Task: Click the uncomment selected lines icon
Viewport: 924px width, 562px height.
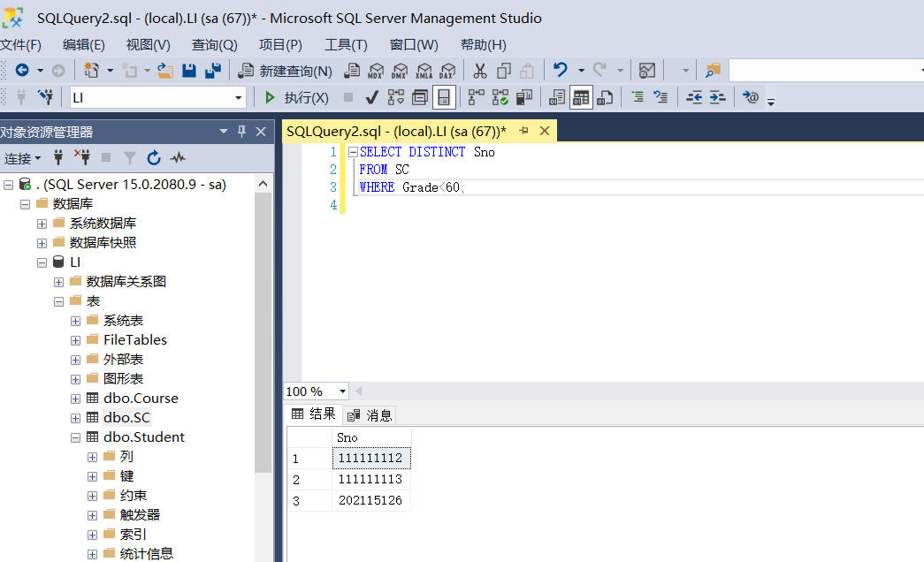Action: [x=661, y=97]
